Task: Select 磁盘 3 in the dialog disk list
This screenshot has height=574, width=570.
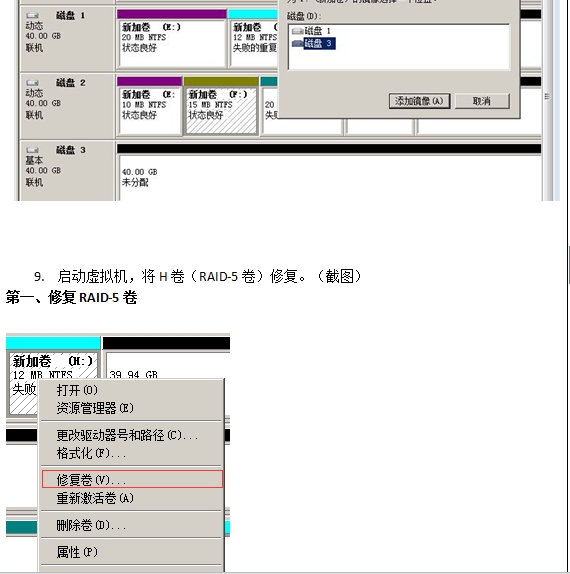Action: point(319,44)
